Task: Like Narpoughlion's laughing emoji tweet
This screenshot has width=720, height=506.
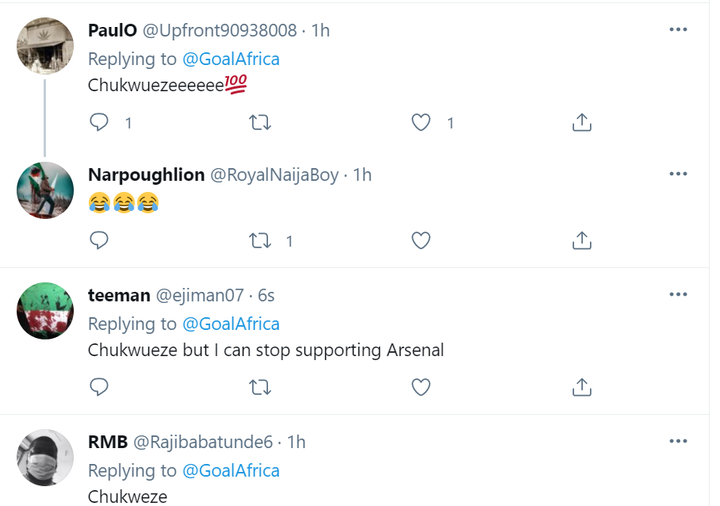Action: (x=422, y=240)
